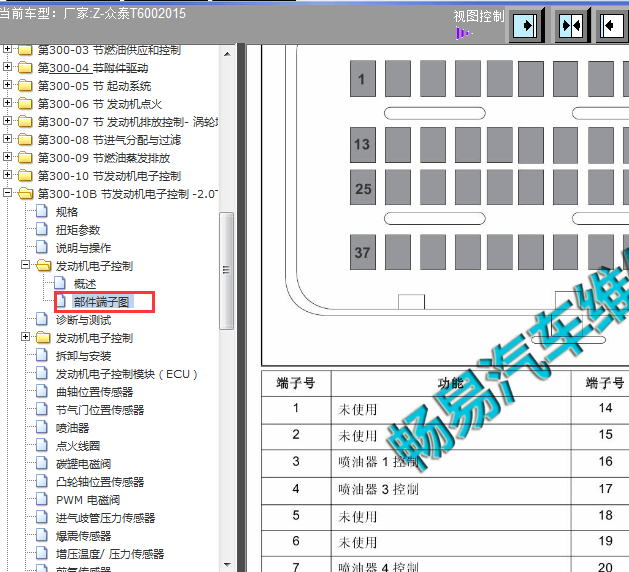Screen dimensions: 629x572
Task: Click terminal number 19 cell
Action: click(601, 543)
